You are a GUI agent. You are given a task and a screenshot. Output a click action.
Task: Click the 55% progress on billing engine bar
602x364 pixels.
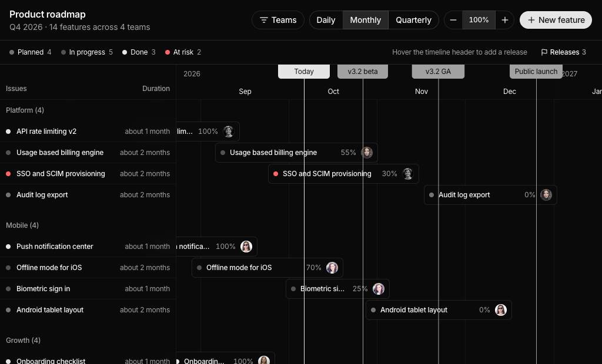pos(348,153)
